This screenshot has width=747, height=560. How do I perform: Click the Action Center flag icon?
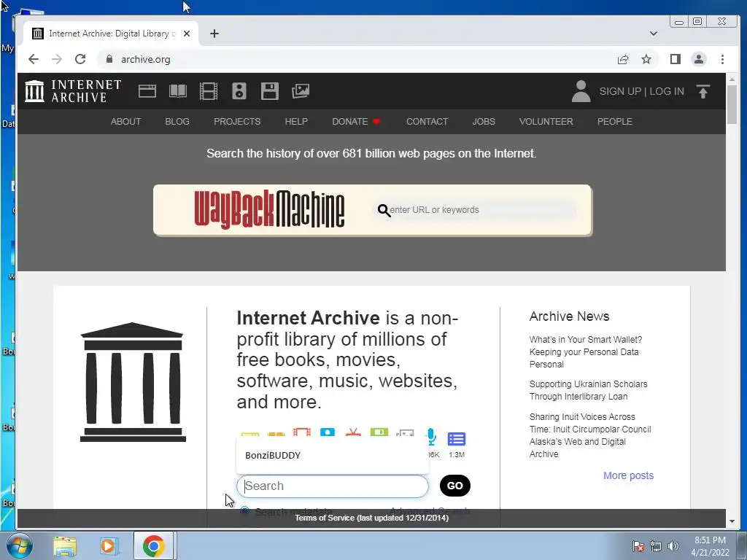[638, 546]
